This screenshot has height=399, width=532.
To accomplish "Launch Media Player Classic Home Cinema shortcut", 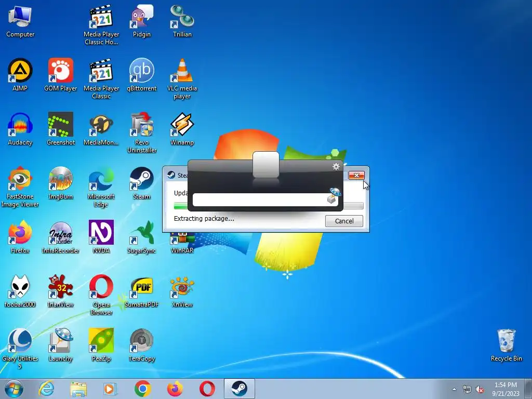I will point(101,25).
